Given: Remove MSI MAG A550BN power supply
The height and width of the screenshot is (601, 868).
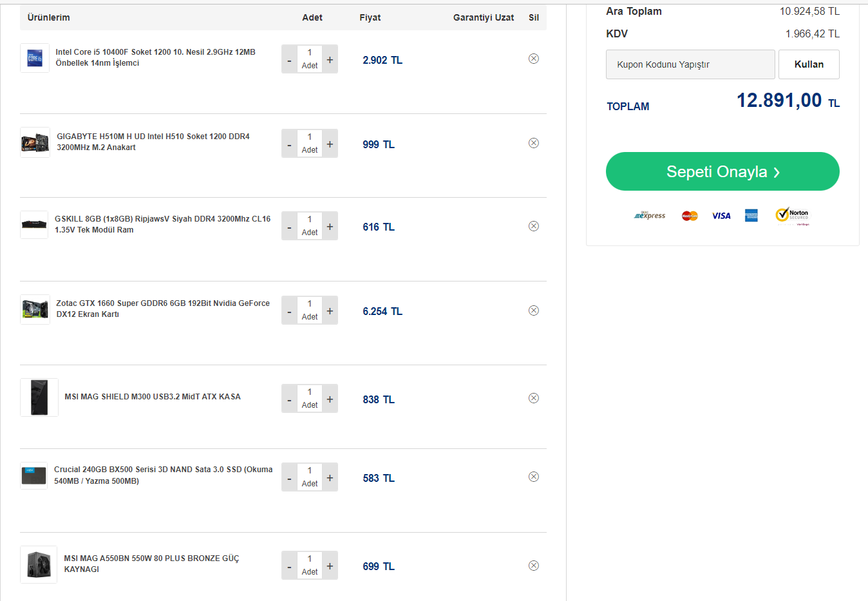Looking at the screenshot, I should [x=533, y=566].
